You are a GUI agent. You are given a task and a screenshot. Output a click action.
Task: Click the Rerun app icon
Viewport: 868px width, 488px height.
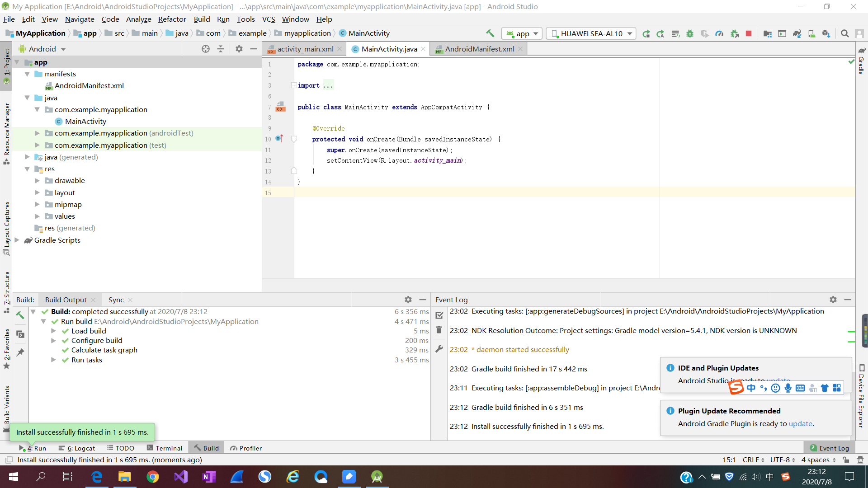click(646, 33)
